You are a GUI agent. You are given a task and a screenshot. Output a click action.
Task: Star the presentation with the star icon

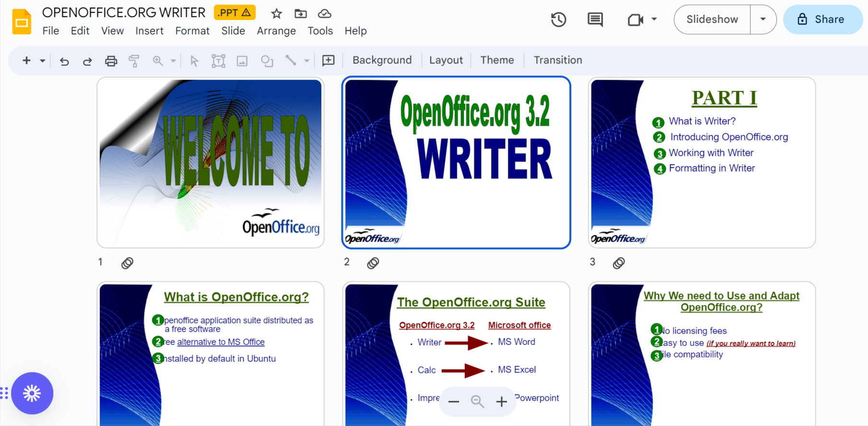[276, 13]
